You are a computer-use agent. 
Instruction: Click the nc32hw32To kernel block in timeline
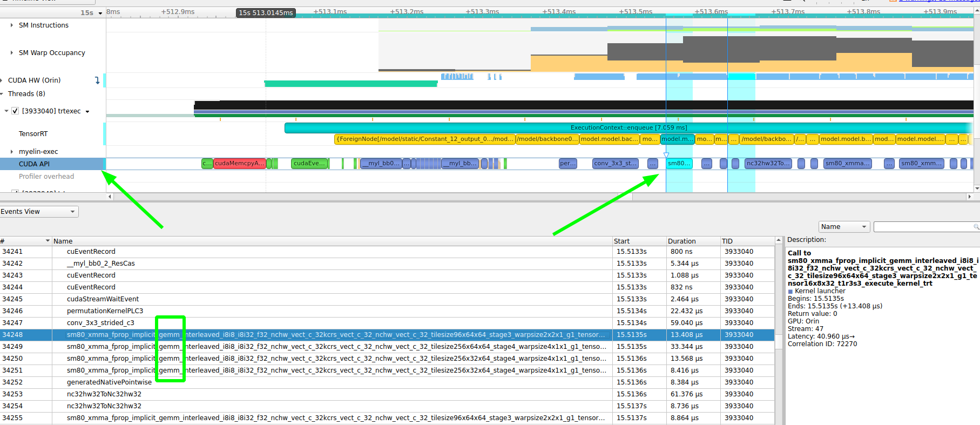pyautogui.click(x=768, y=164)
